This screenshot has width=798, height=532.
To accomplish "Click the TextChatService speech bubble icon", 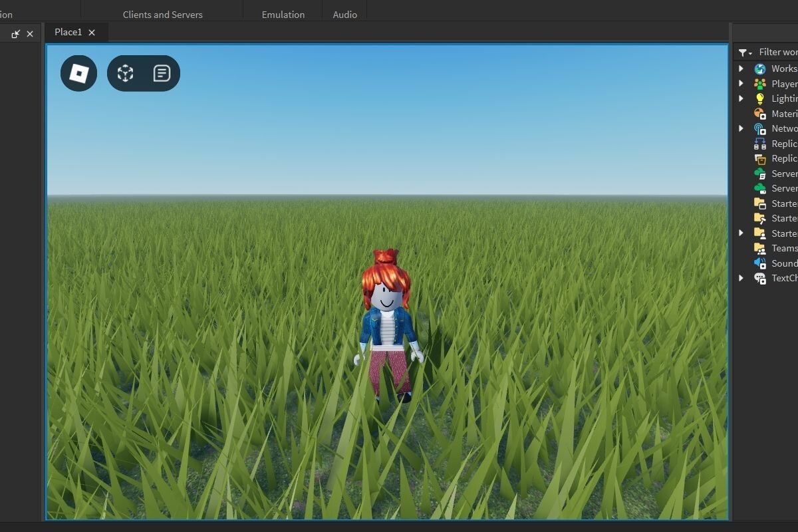I will point(760,278).
